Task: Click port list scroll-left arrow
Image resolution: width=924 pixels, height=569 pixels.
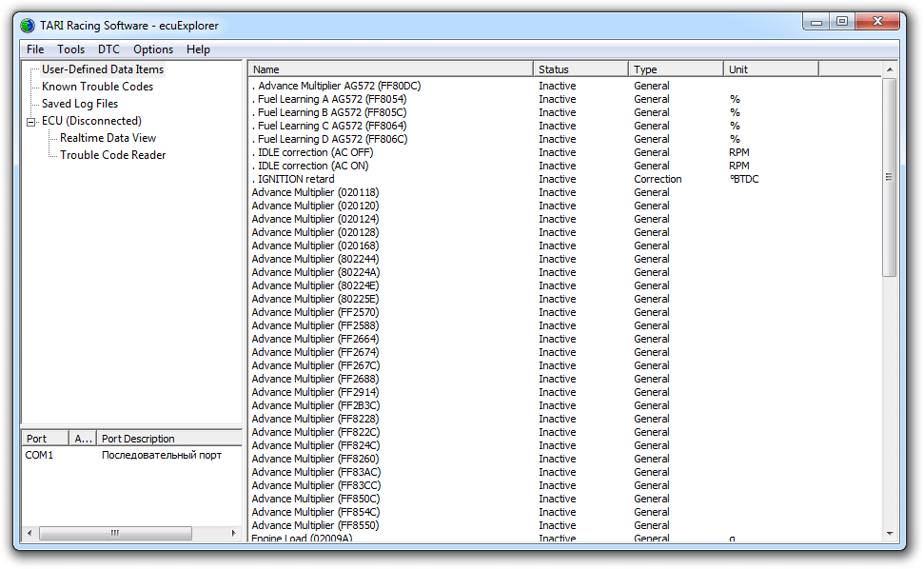Action: click(29, 533)
